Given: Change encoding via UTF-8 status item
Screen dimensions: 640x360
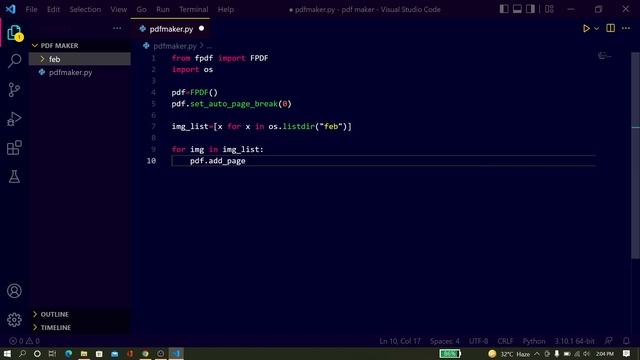Looking at the screenshot, I should tap(478, 341).
